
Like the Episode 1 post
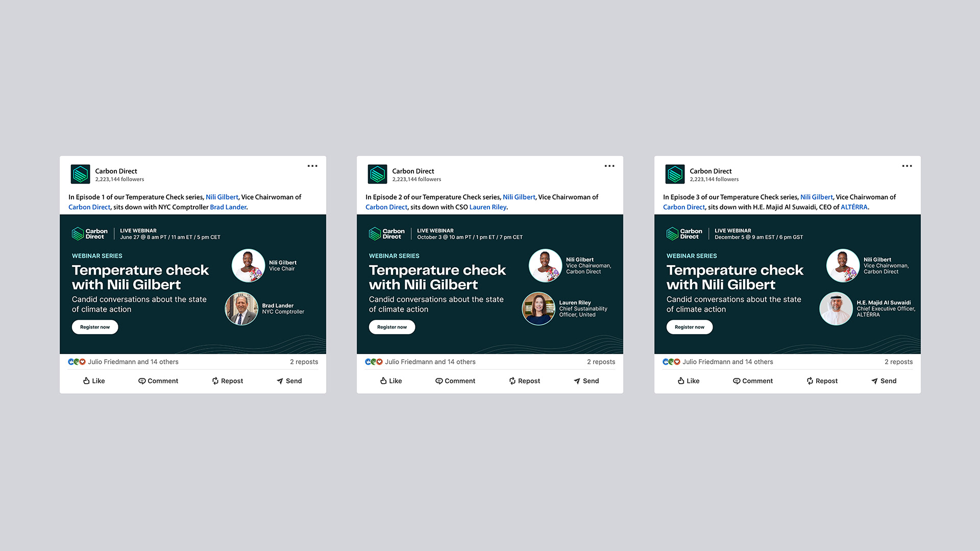[x=94, y=381]
